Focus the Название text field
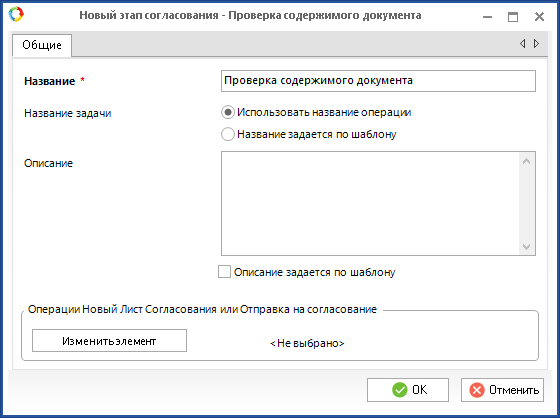Screen dimensions: 560x418 click(x=378, y=81)
